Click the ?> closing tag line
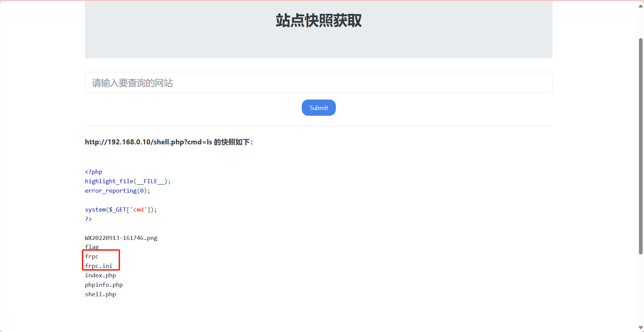644x332 pixels. pyautogui.click(x=88, y=219)
